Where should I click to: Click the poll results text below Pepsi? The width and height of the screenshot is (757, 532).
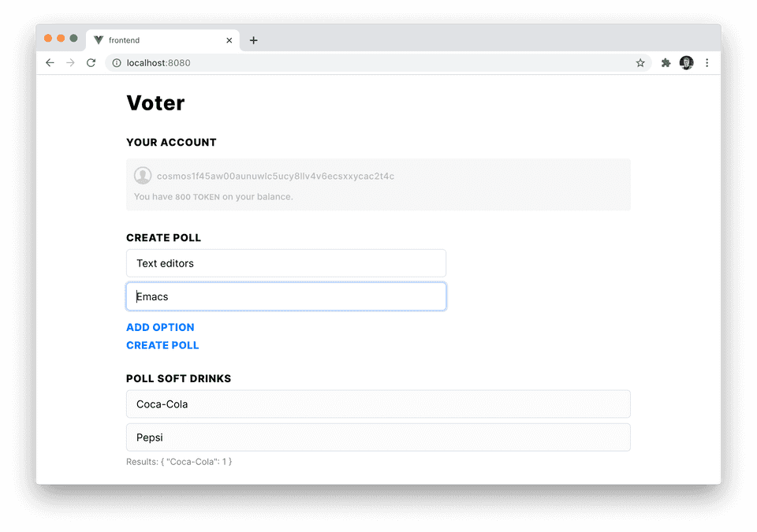coord(179,461)
